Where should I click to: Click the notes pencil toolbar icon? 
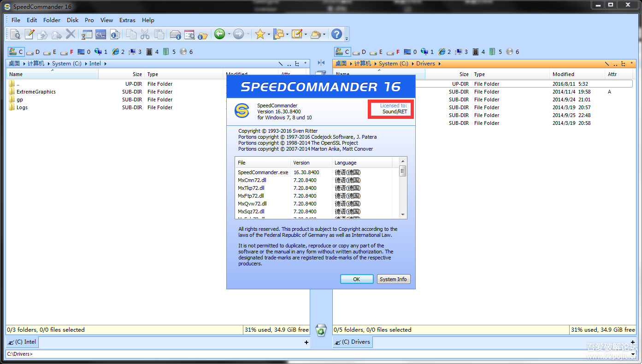pos(297,34)
